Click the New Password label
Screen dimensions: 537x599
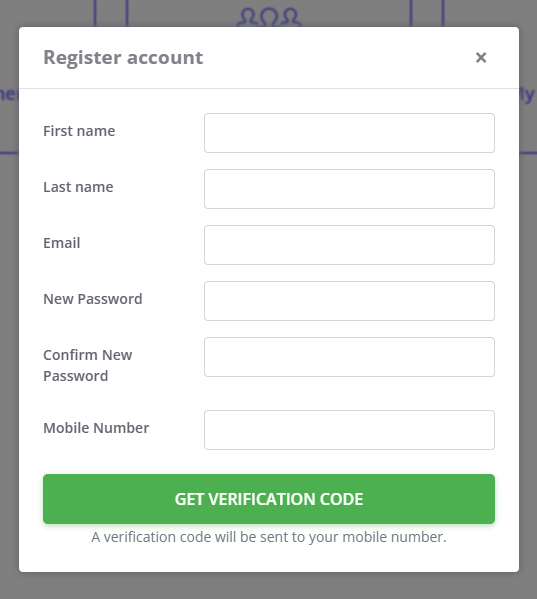click(x=93, y=299)
